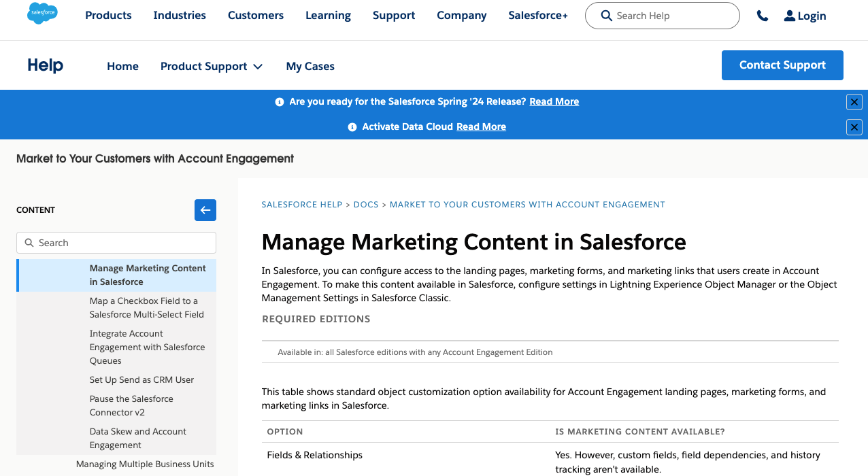
Task: Click the CONTENT sidebar label
Action: 35,210
